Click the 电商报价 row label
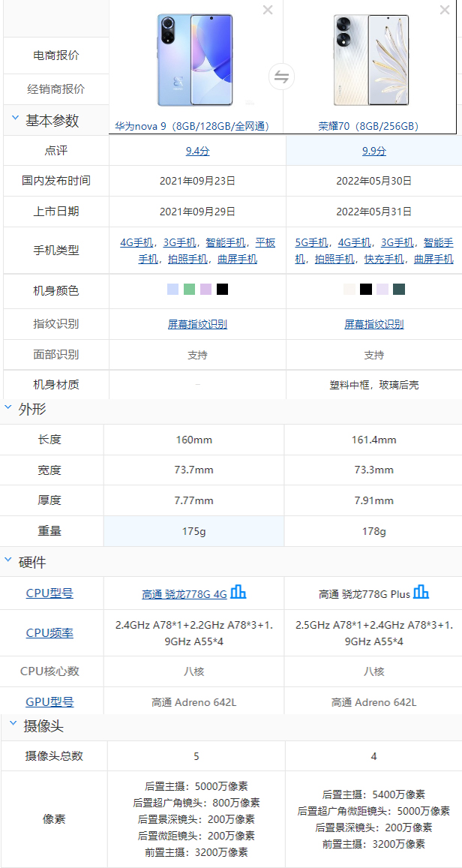Viewport: 462px width, 868px height. [56, 56]
